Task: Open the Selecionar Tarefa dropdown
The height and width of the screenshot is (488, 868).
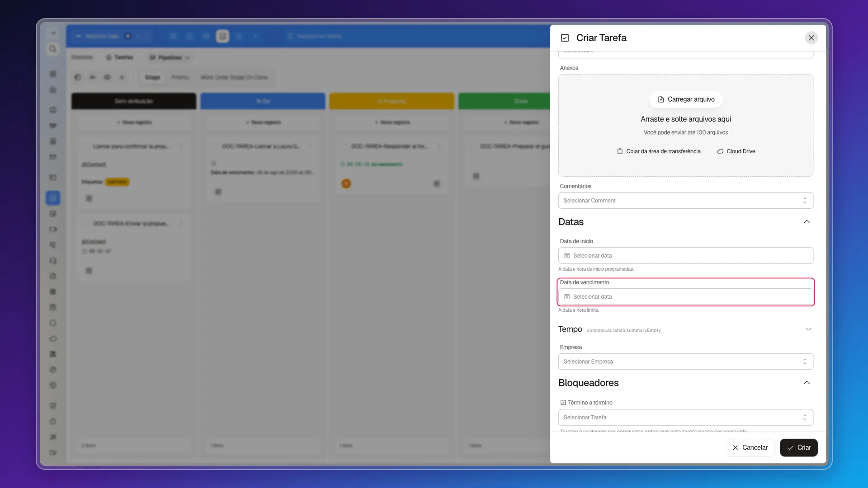Action: (x=685, y=418)
